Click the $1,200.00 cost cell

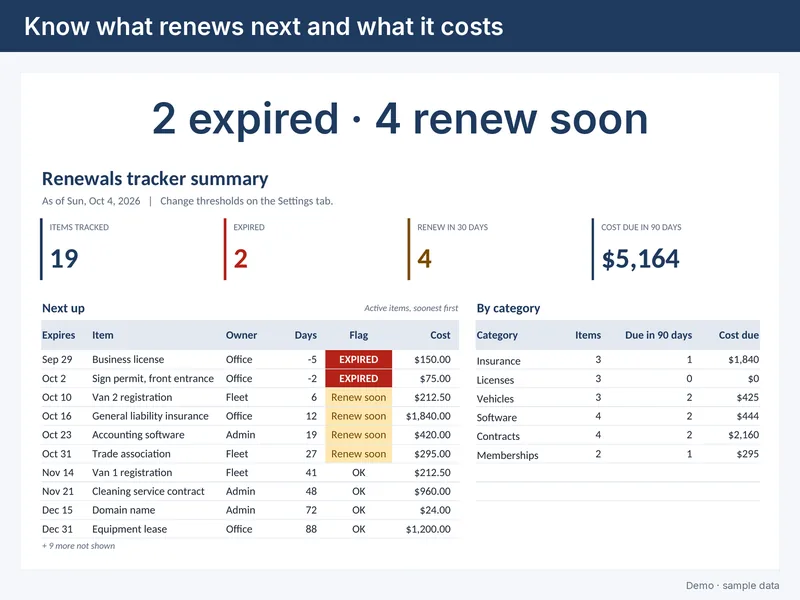pos(428,529)
